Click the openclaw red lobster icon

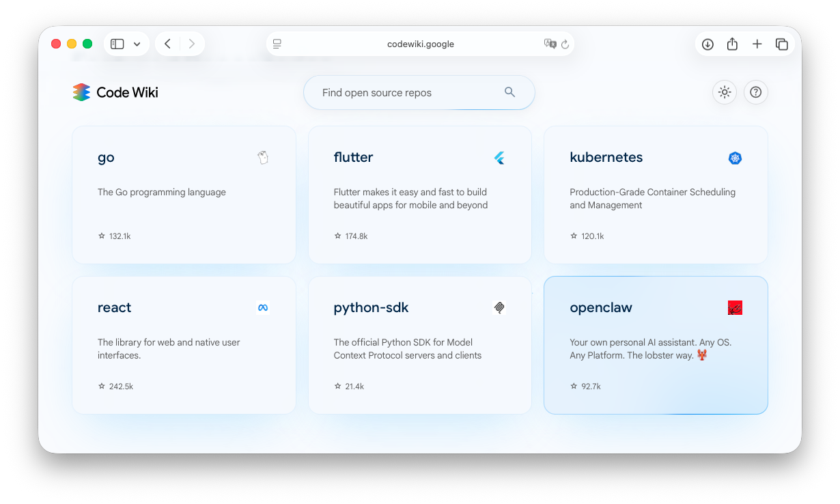(x=735, y=308)
